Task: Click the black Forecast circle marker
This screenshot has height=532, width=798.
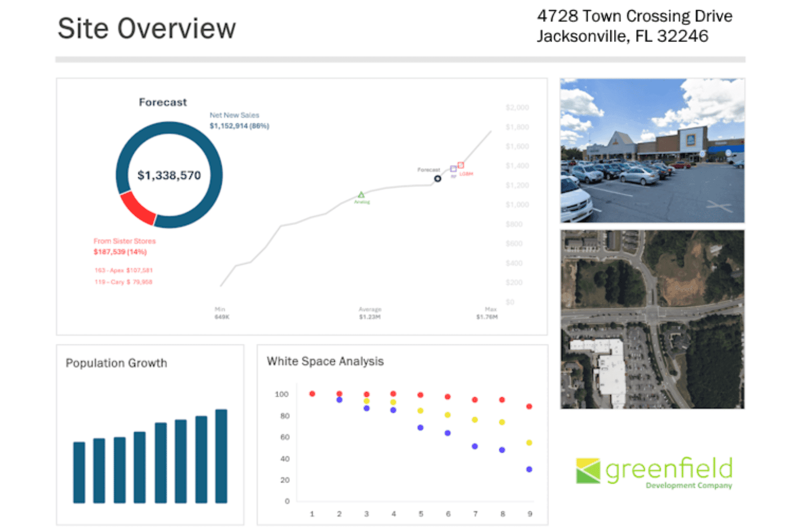Action: click(x=438, y=178)
